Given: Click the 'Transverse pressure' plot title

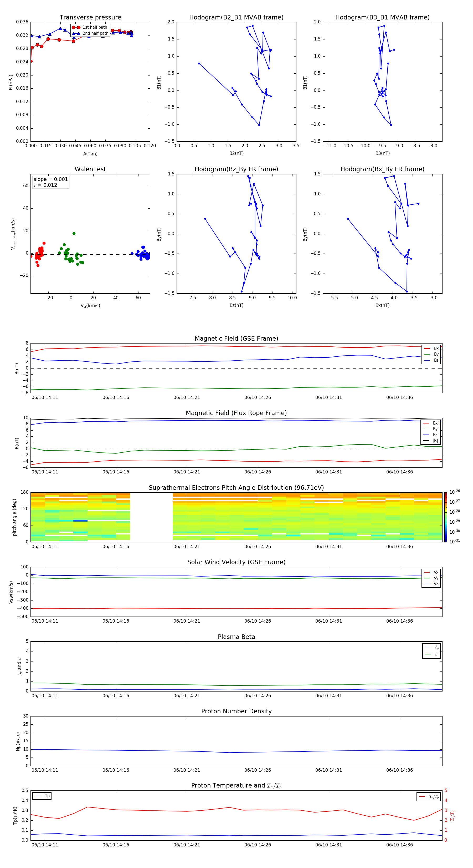Looking at the screenshot, I should coord(90,18).
